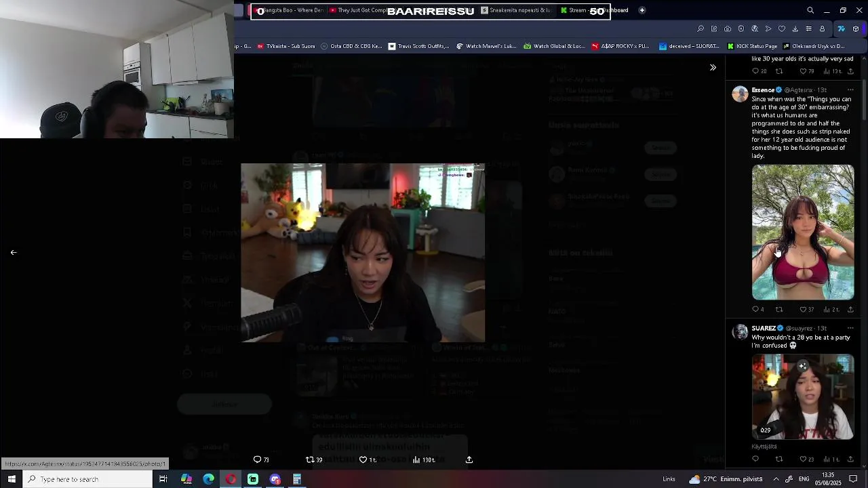
Task: Share the Essence post
Action: click(x=850, y=309)
